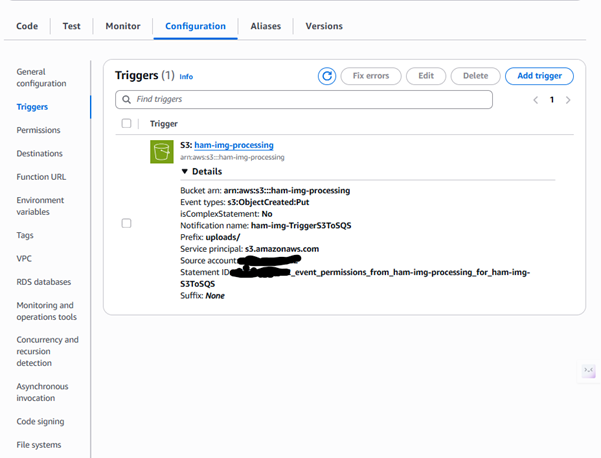Open Function URL settings
601x458 pixels.
[41, 177]
